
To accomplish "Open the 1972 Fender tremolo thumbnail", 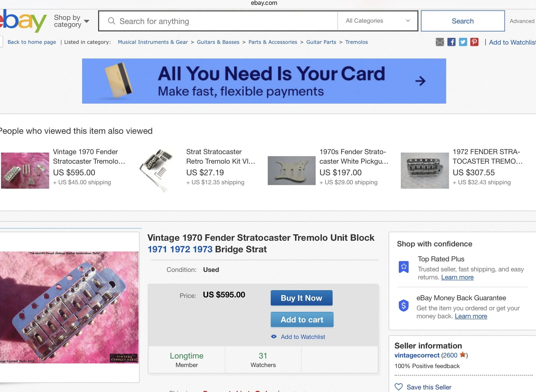I will [x=425, y=171].
